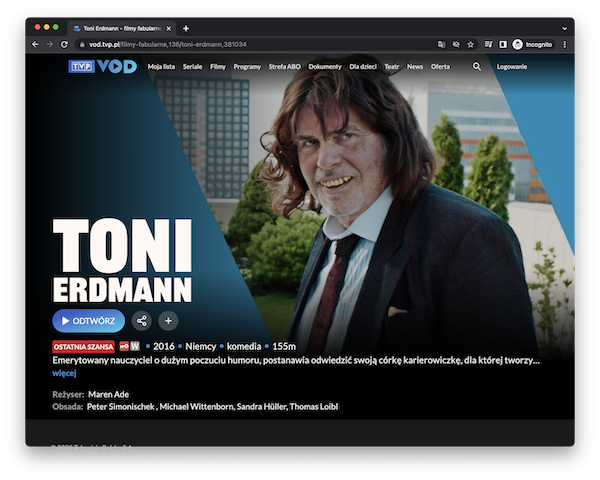The height and width of the screenshot is (480, 600).
Task: View site info lock icon
Action: 82,45
